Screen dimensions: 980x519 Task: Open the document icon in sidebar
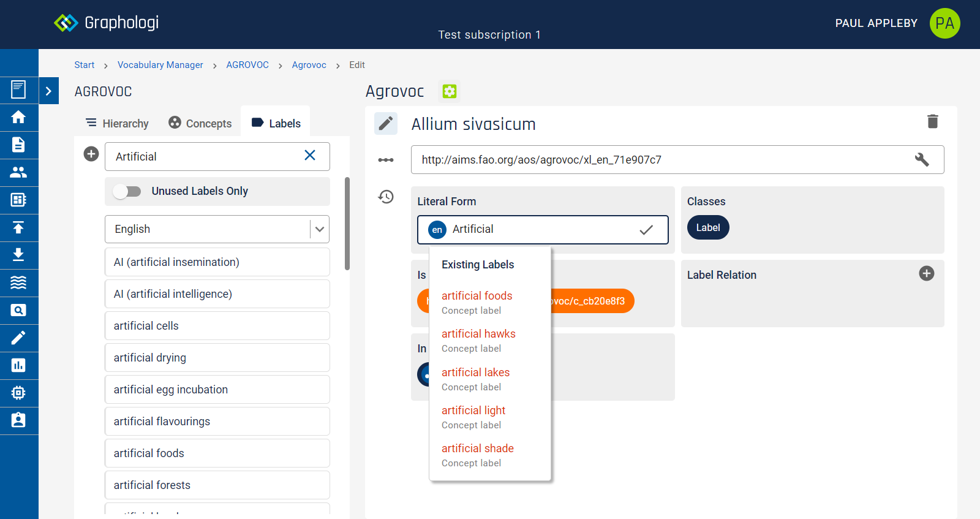[x=18, y=145]
